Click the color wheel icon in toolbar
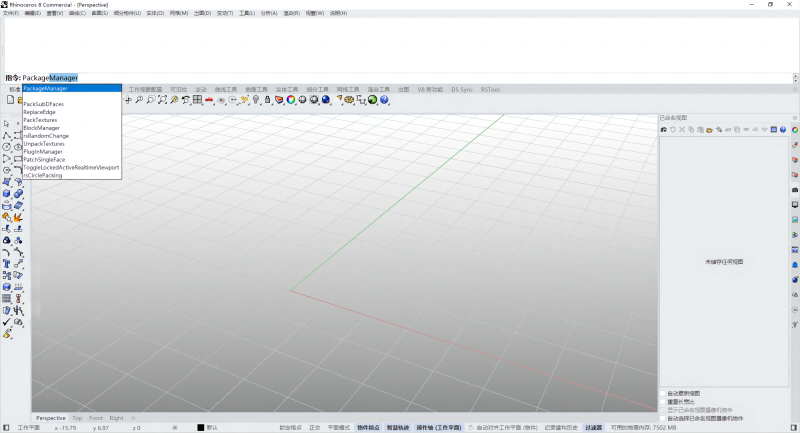 [x=291, y=100]
